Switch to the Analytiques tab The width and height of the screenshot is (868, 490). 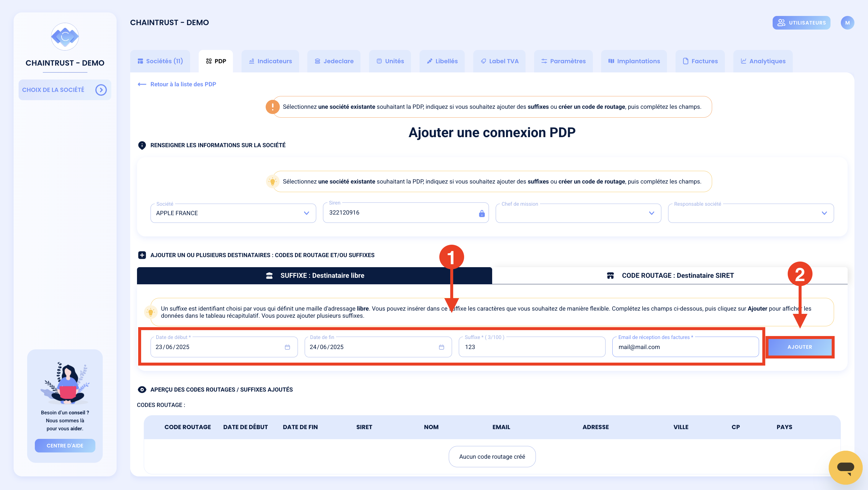763,61
